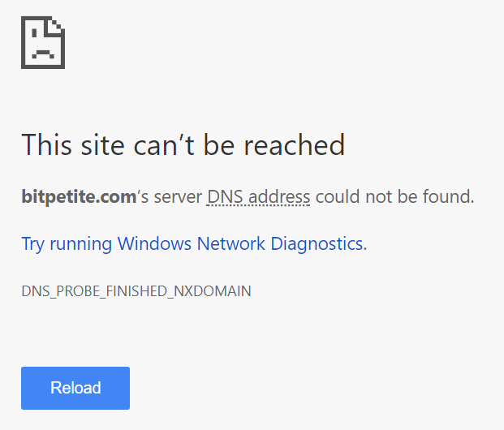The width and height of the screenshot is (504, 430).
Task: Select the bold bitpetite.com domain text
Action: coord(79,196)
